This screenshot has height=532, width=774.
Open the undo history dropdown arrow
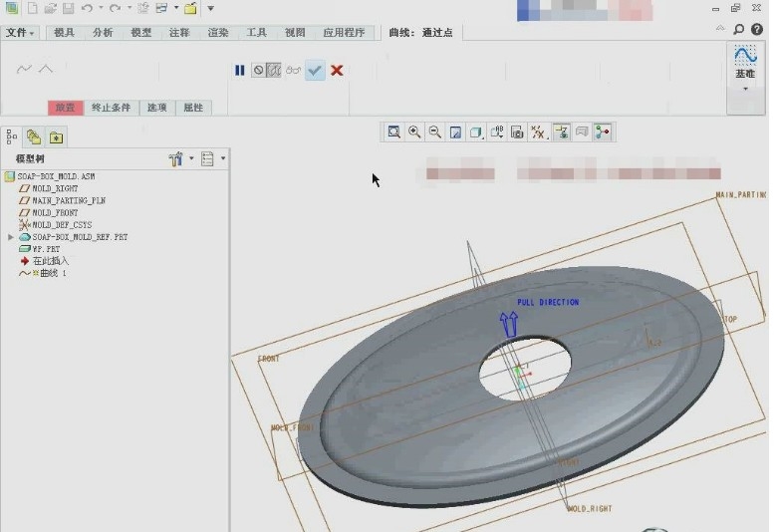click(101, 8)
